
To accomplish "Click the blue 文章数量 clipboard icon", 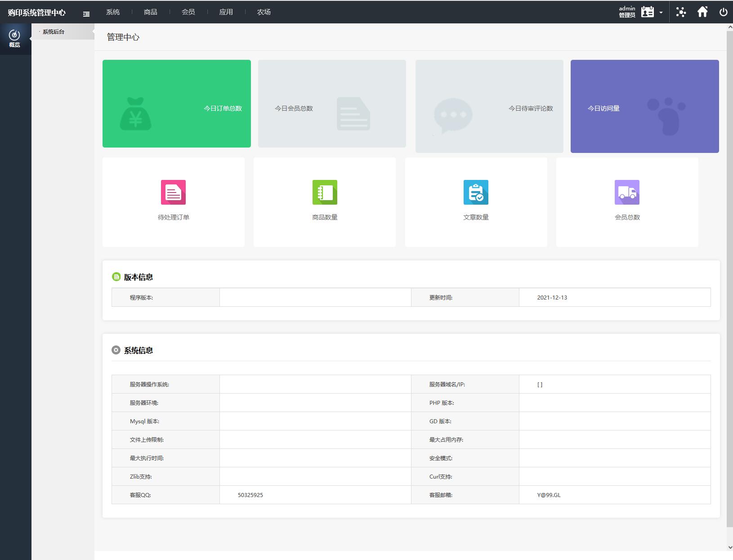I will pyautogui.click(x=476, y=192).
